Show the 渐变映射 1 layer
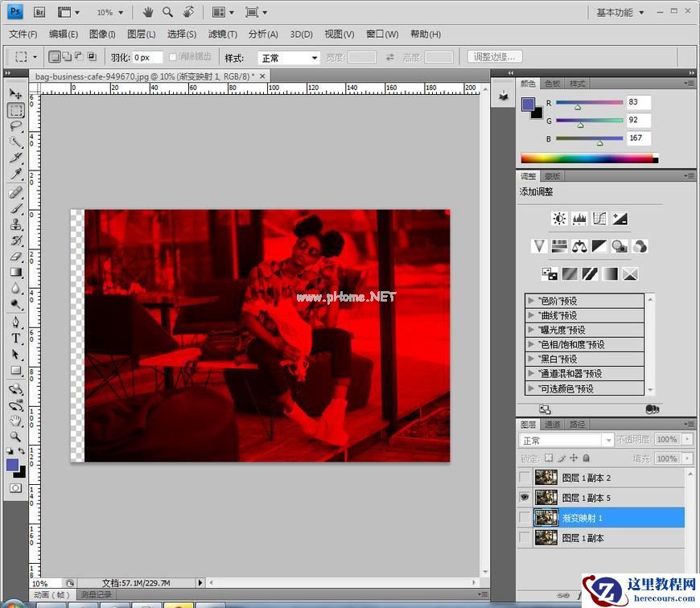 click(525, 518)
